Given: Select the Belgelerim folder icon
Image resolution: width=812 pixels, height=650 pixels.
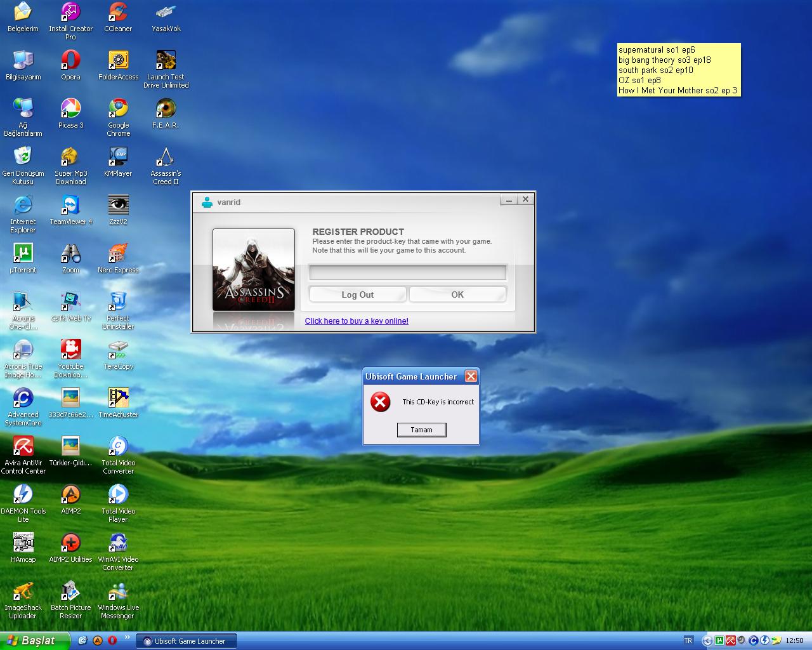Looking at the screenshot, I should point(23,17).
